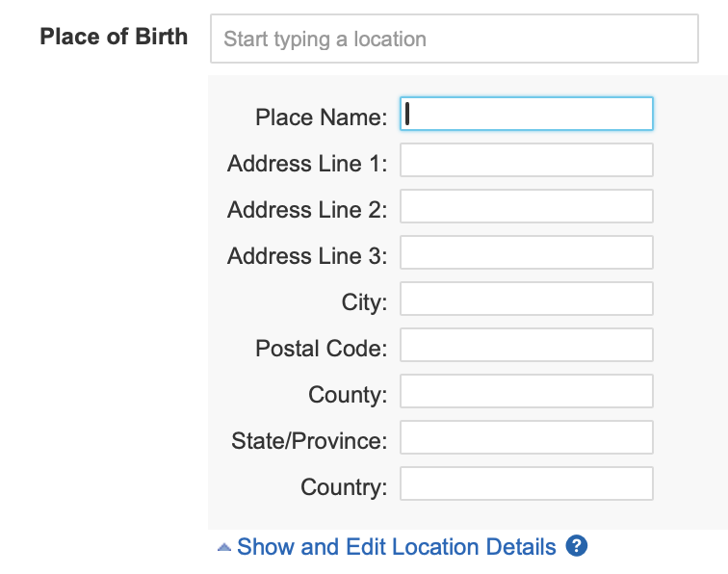Click the Address Line 1 label text
Image resolution: width=728 pixels, height=574 pixels.
click(307, 164)
